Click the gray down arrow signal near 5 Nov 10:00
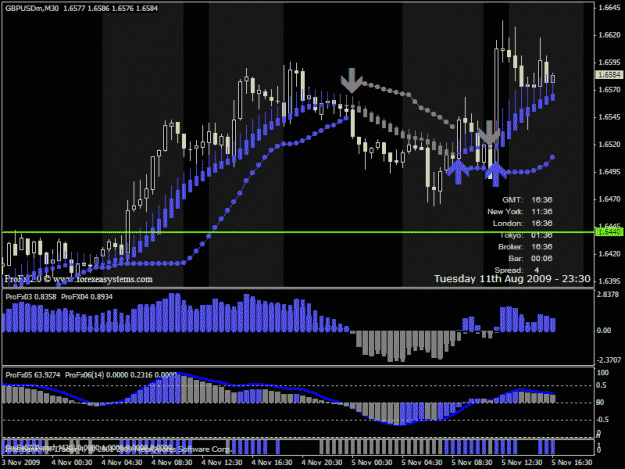Viewport: 625px width, 469px height. pos(489,133)
